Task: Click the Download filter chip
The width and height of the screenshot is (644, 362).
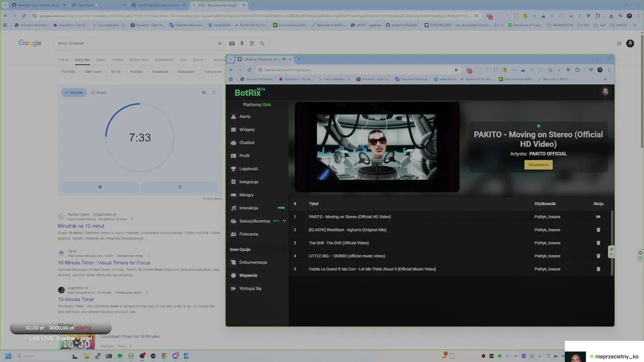Action: [x=160, y=71]
